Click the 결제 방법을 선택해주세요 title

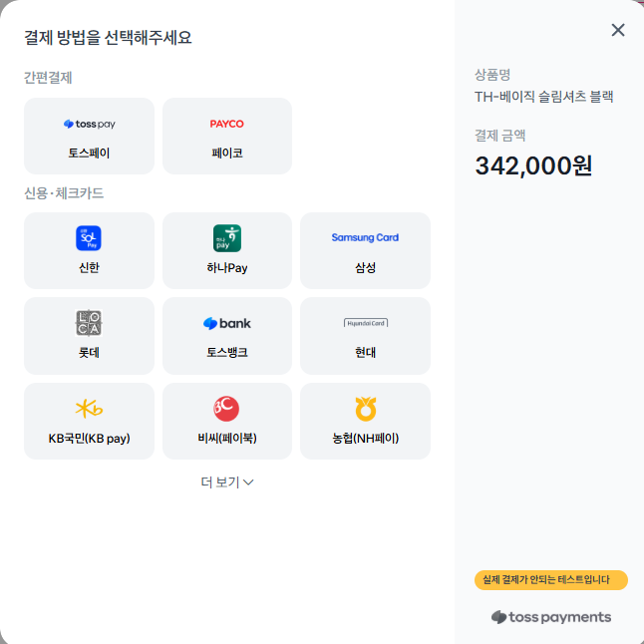coord(108,37)
